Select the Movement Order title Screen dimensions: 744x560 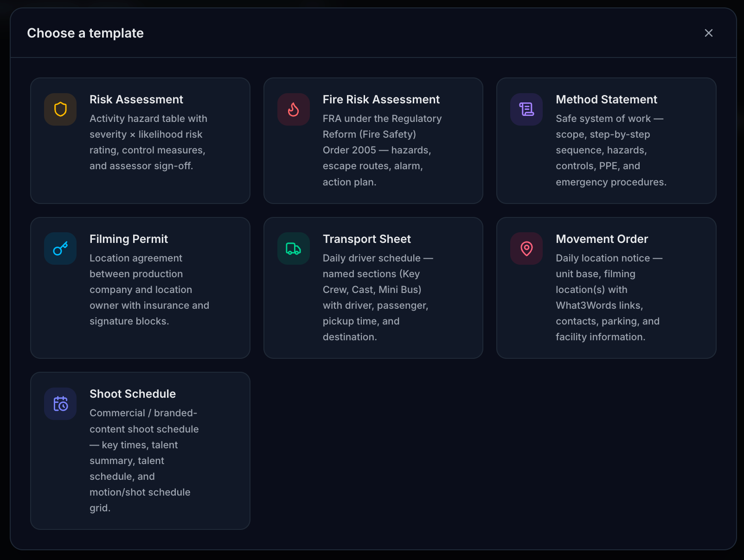tap(602, 239)
